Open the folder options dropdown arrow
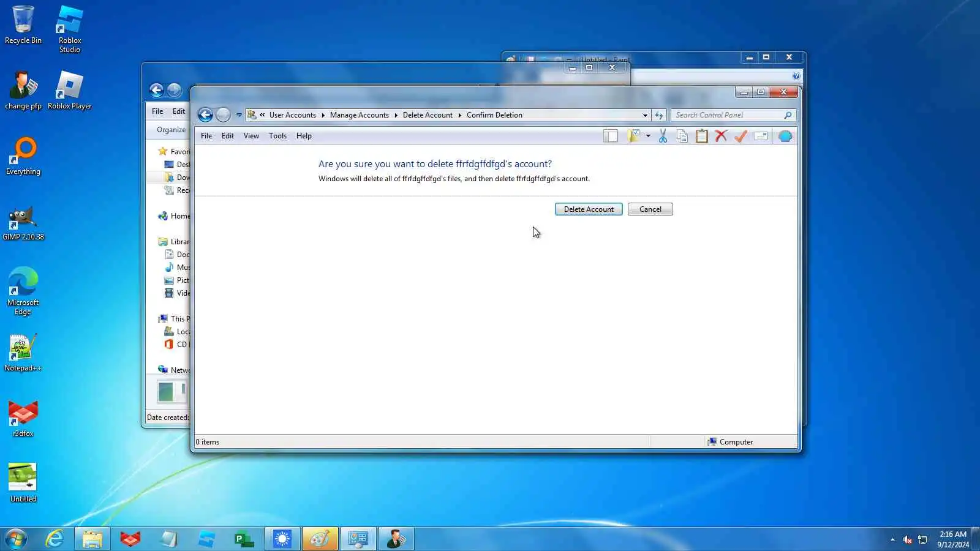The width and height of the screenshot is (980, 551). 648,136
